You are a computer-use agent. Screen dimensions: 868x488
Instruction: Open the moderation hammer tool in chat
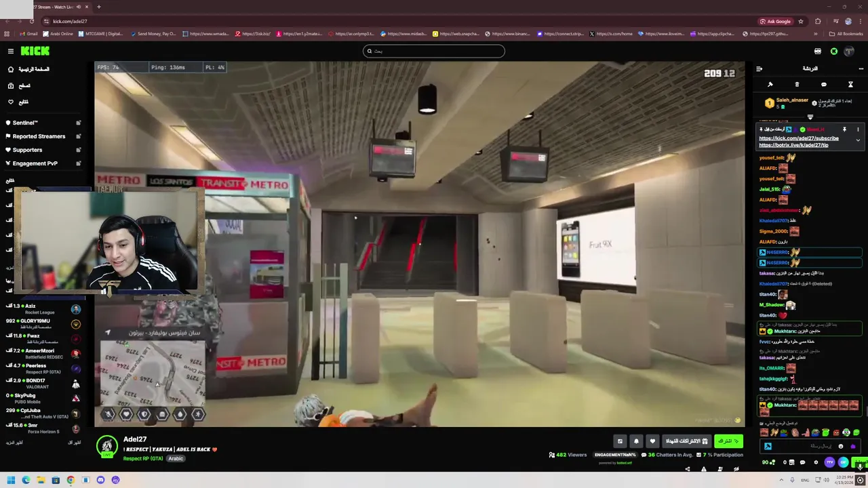(x=770, y=85)
